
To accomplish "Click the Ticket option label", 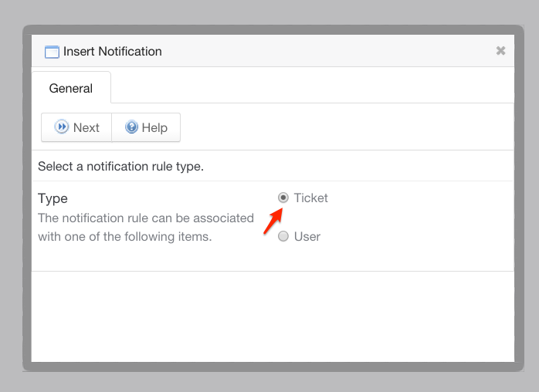I will tap(310, 198).
